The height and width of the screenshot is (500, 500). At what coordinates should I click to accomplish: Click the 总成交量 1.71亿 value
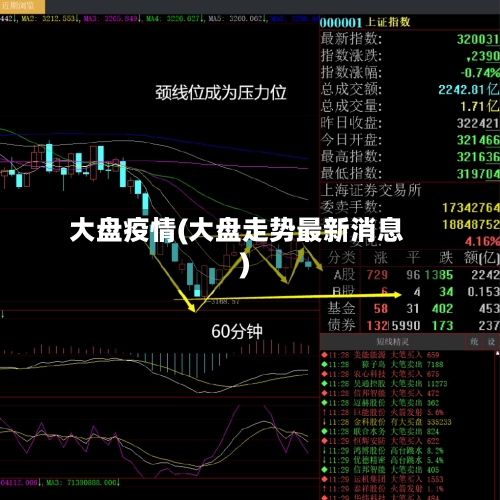click(x=480, y=106)
